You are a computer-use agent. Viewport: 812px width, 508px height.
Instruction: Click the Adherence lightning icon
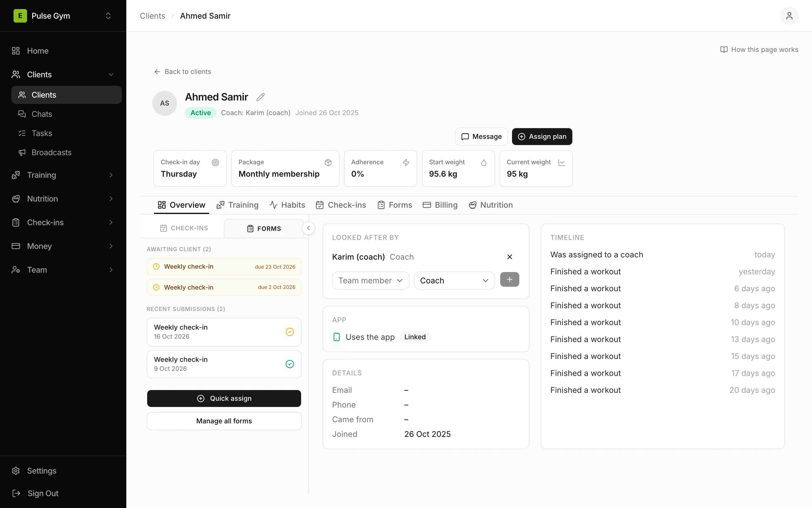[406, 163]
